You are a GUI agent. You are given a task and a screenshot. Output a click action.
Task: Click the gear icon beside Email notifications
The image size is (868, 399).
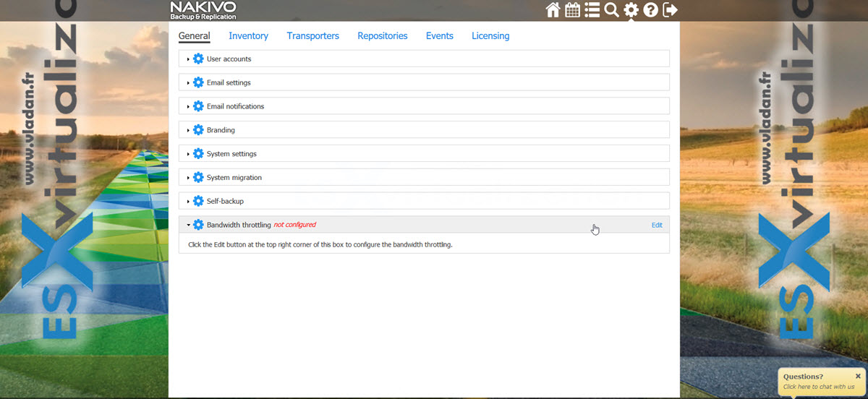click(x=198, y=106)
